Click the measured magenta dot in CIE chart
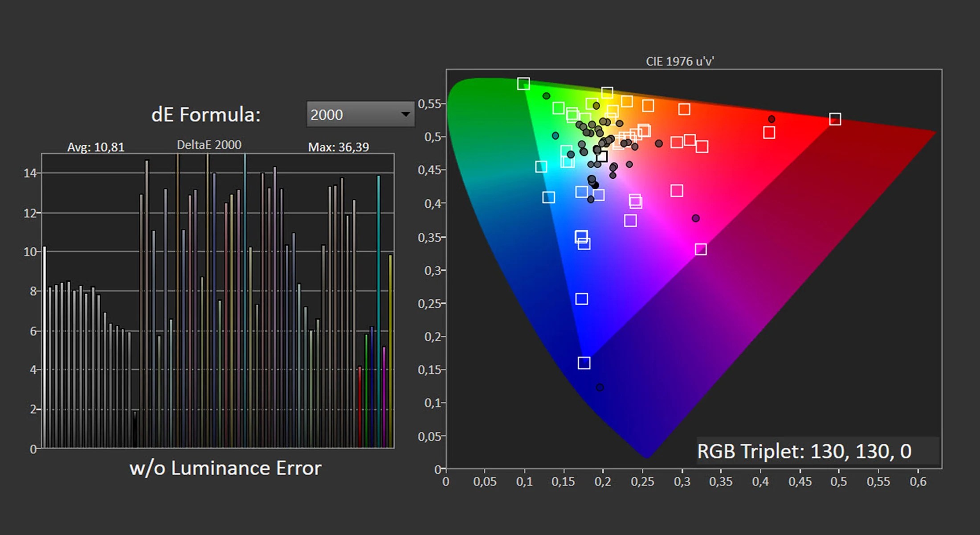The height and width of the screenshot is (535, 980). (696, 218)
